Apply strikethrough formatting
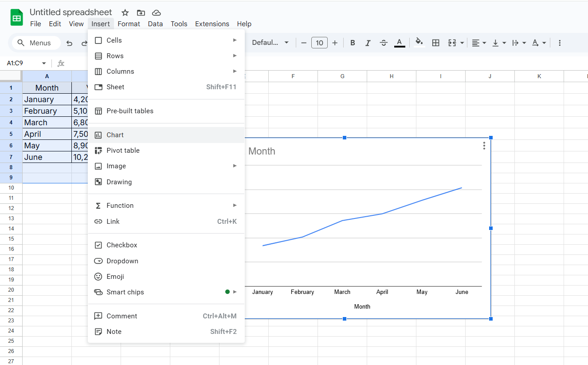 click(x=384, y=43)
